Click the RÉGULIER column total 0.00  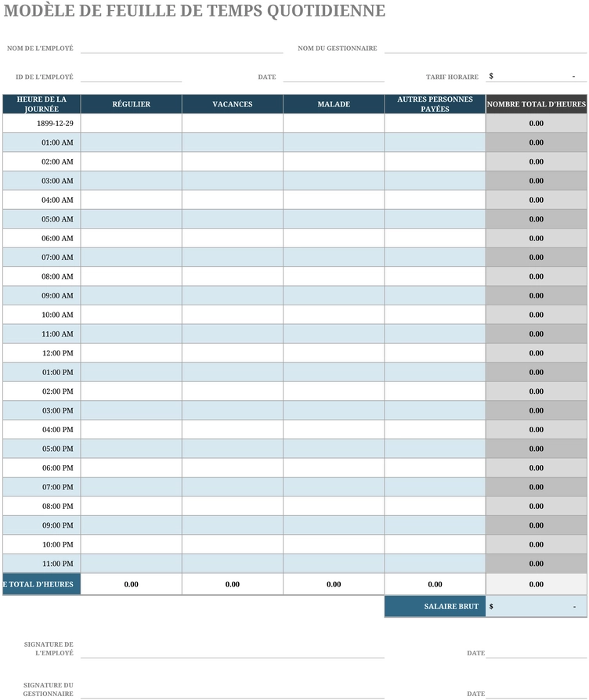click(132, 584)
